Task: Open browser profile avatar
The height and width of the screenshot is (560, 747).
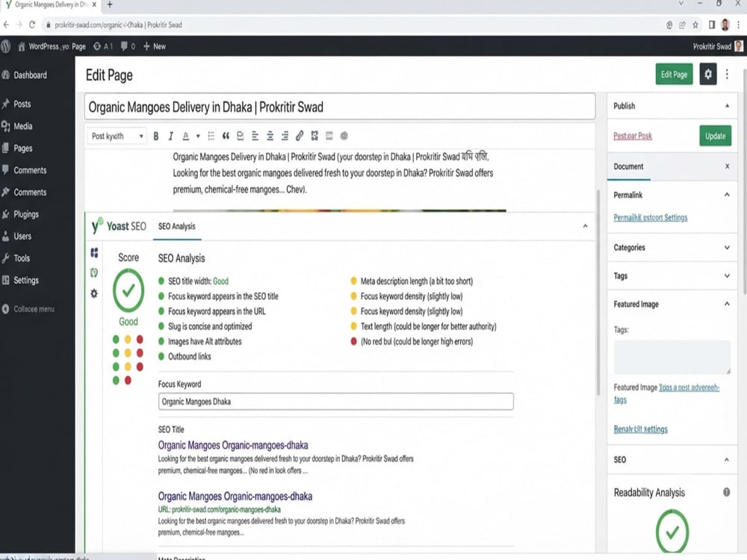Action: (x=725, y=25)
